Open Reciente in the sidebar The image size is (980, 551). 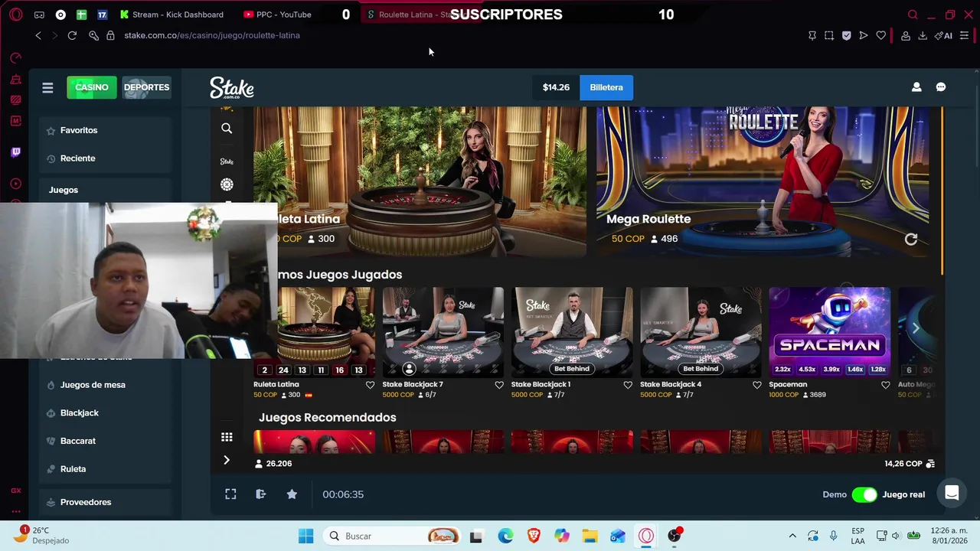point(106,158)
